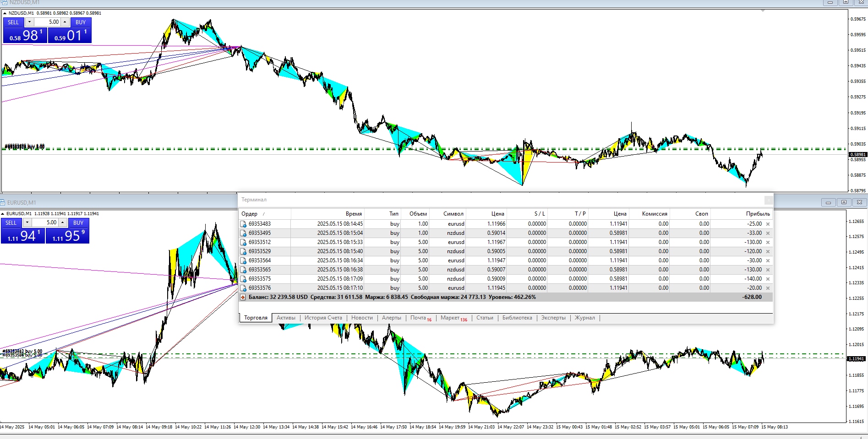Open the Эксперты tab

tap(553, 318)
